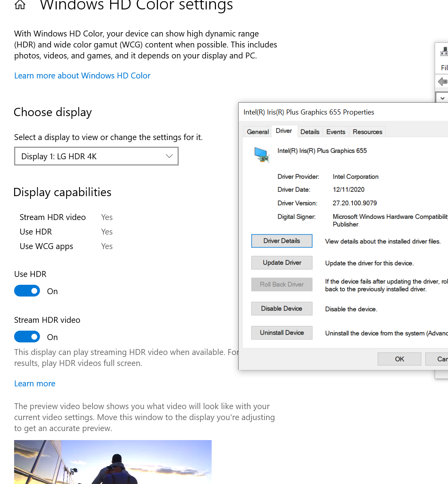Confirm the Properties dialog with OK
Viewport: 448px width, 484px height.
coord(399,359)
